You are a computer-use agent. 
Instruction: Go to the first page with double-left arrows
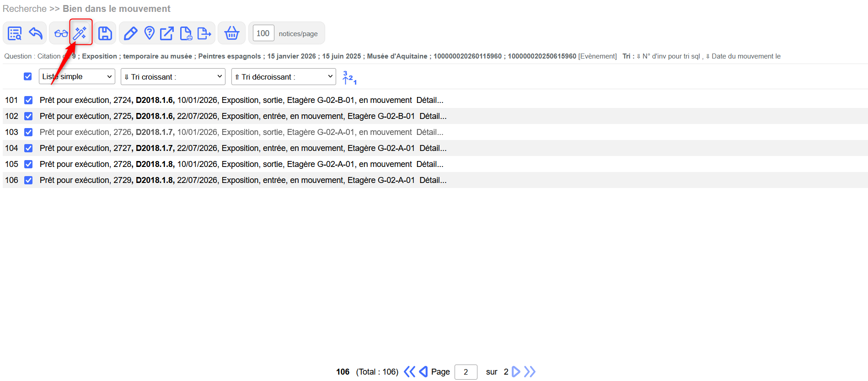tap(409, 372)
